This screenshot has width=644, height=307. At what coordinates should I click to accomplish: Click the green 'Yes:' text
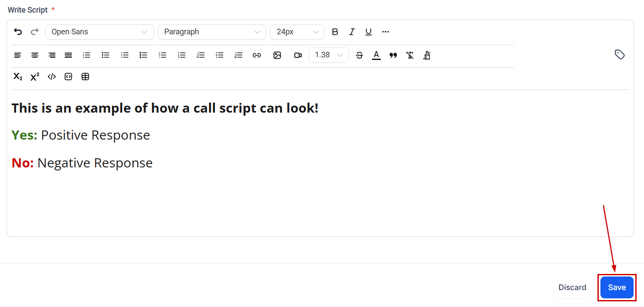[24, 135]
